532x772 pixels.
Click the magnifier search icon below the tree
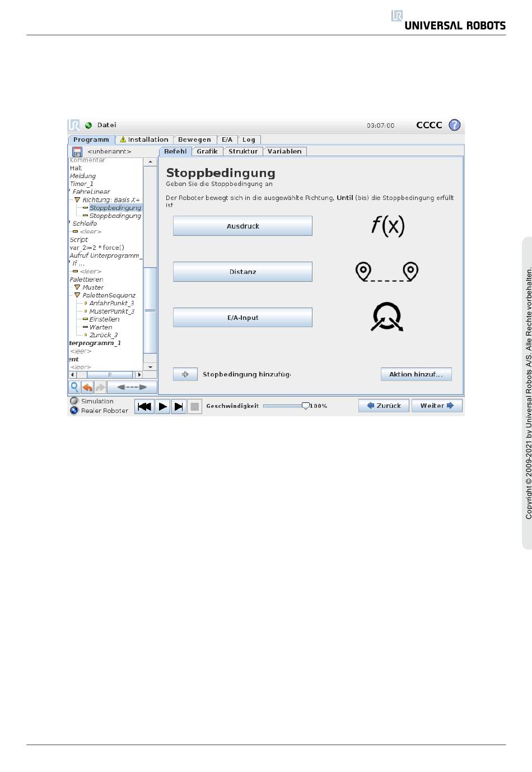[x=74, y=387]
